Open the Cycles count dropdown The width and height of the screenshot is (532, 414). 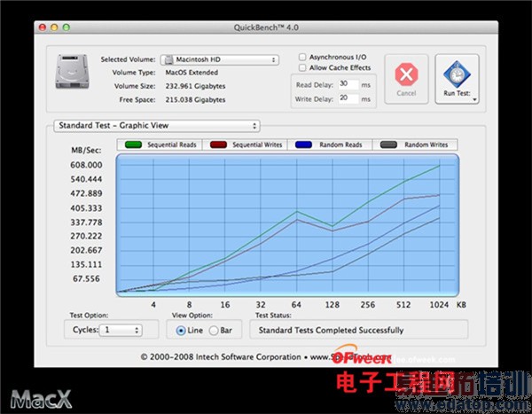[121, 330]
